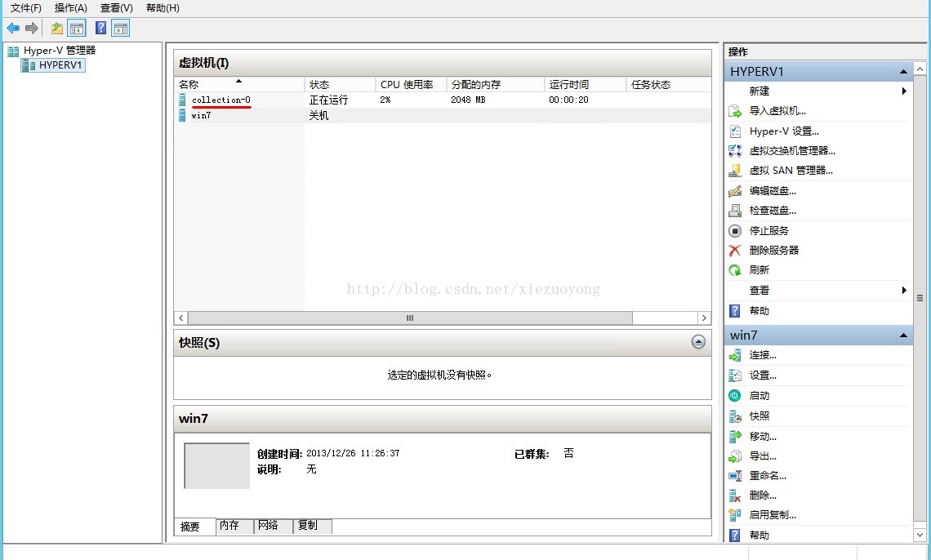Click the 任务状态 column header
The image size is (931, 560).
tap(669, 84)
